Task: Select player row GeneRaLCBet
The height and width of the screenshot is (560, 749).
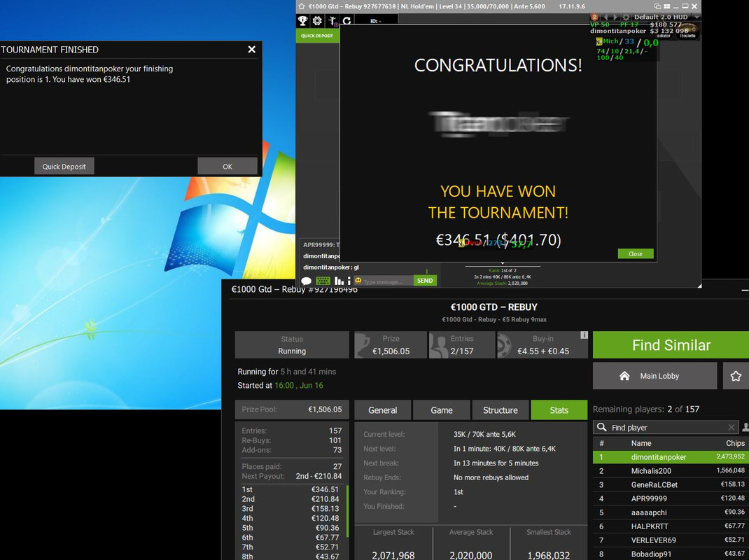Action: 671,484
